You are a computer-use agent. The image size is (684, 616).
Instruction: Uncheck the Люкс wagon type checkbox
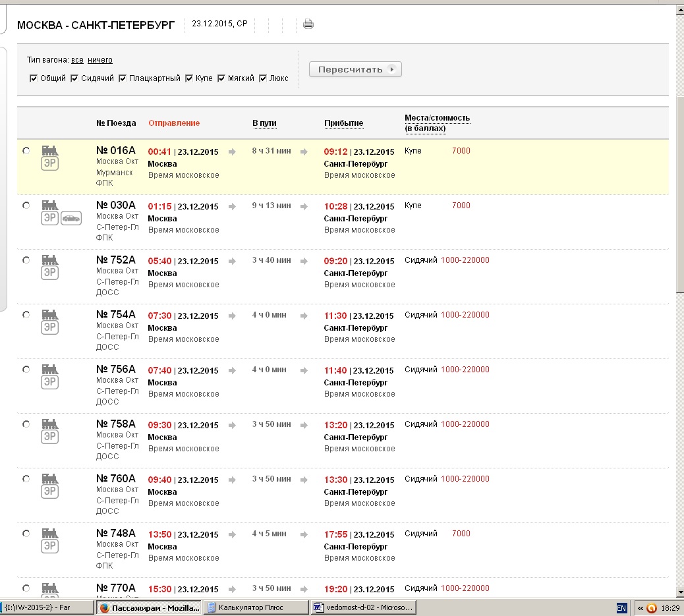pyautogui.click(x=264, y=78)
